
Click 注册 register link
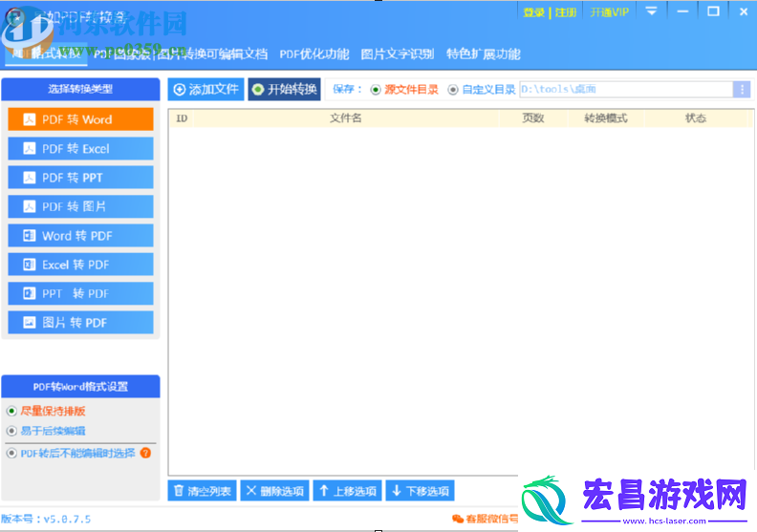coord(566,12)
